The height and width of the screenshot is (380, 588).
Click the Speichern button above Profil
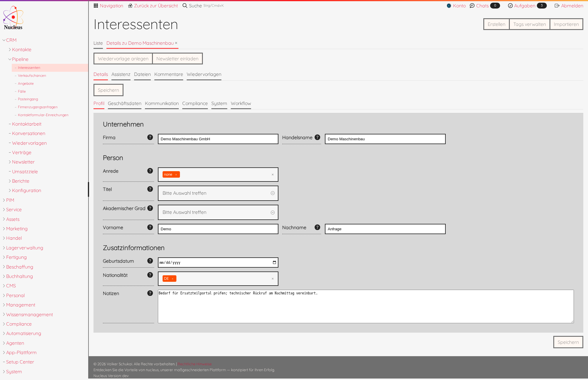[108, 90]
